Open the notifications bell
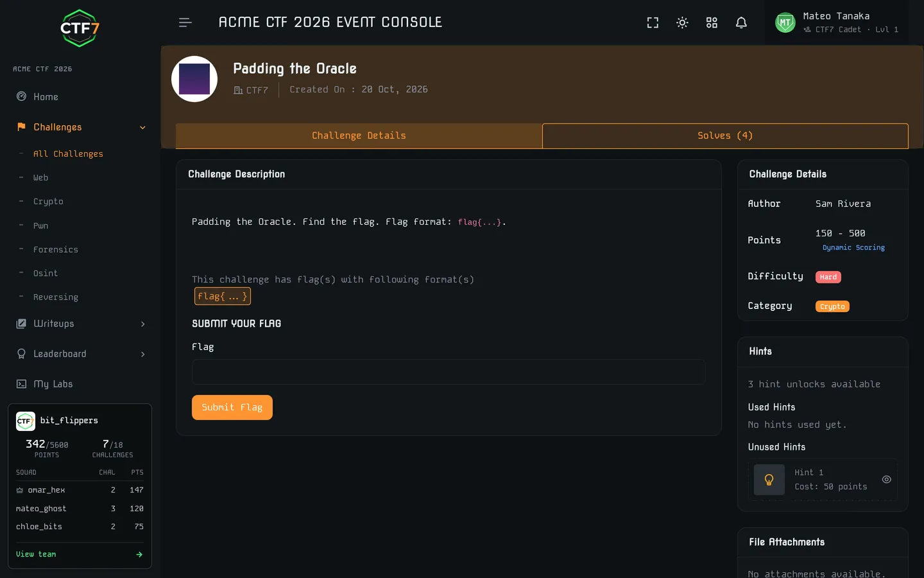 pos(741,22)
